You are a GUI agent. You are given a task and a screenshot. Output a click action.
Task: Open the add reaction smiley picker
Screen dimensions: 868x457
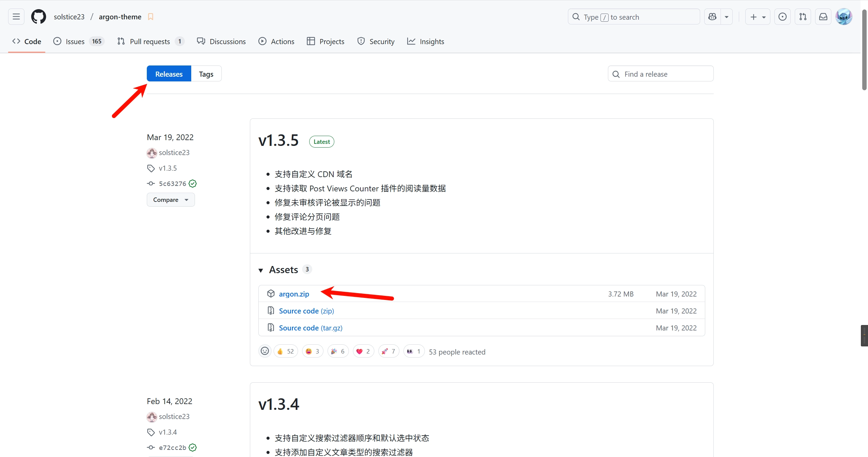265,351
